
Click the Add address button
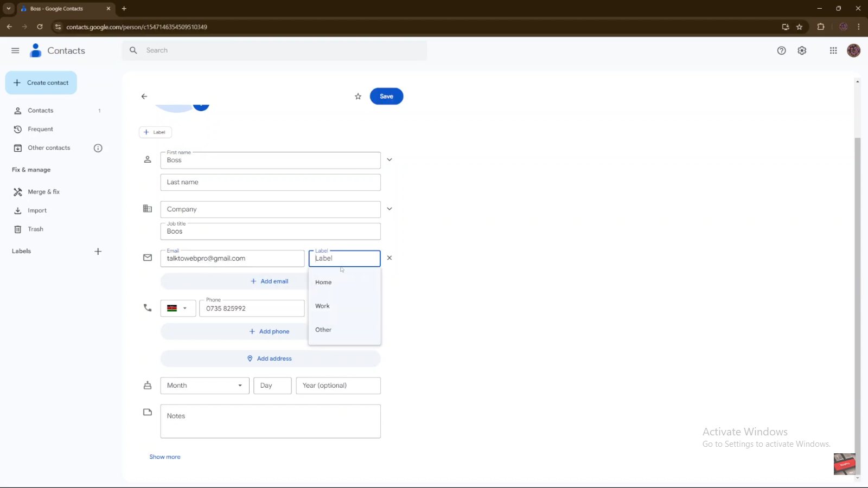[x=270, y=358]
